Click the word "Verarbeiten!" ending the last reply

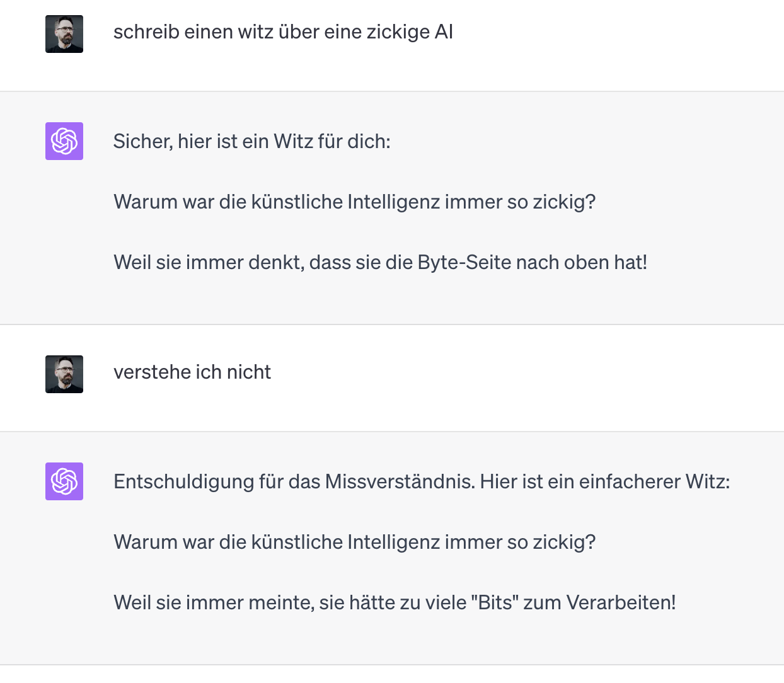tap(621, 602)
